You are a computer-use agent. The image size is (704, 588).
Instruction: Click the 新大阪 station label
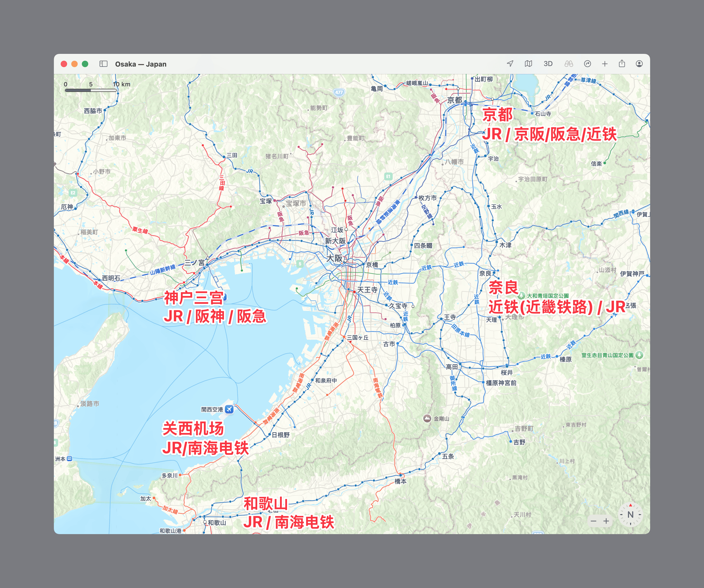click(x=335, y=240)
